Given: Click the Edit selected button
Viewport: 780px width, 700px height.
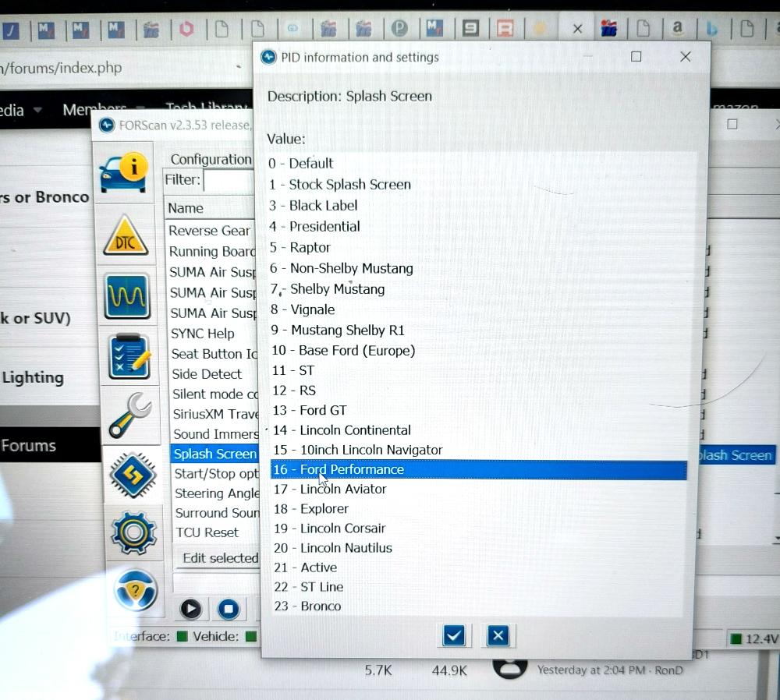Looking at the screenshot, I should point(218,558).
